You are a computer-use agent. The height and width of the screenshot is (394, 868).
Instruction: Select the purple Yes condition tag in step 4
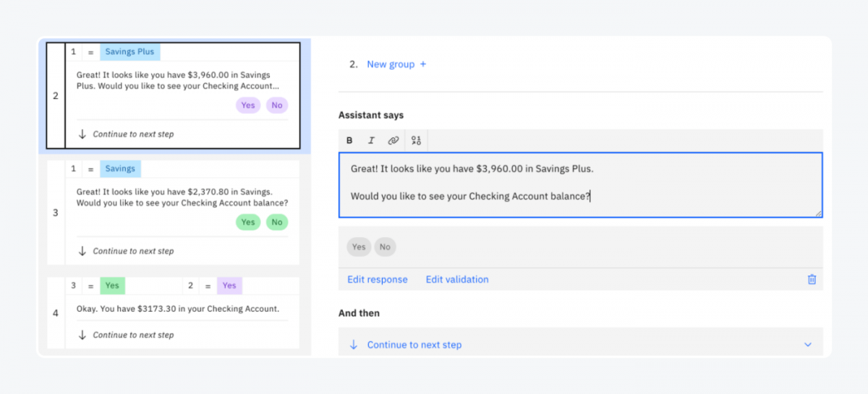pos(229,286)
